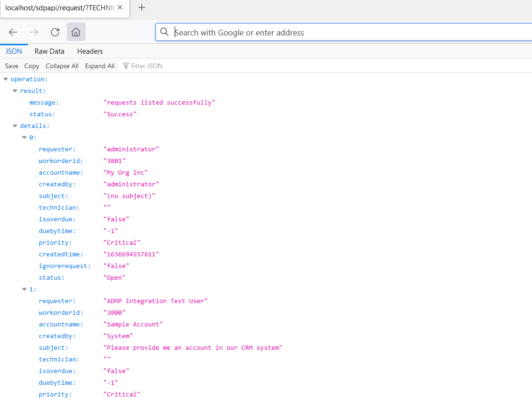Click the Forward navigation arrow
Viewport: 532px width, 403px height.
pyautogui.click(x=34, y=32)
